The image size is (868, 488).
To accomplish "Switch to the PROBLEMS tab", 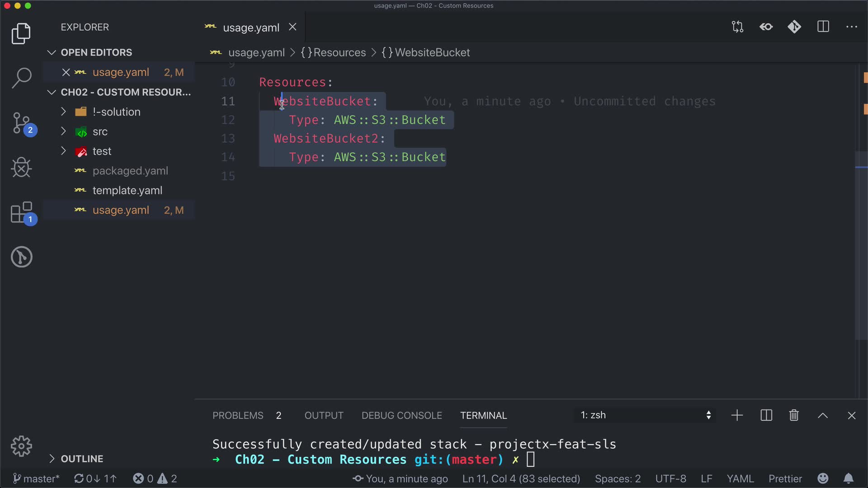I will 238,415.
